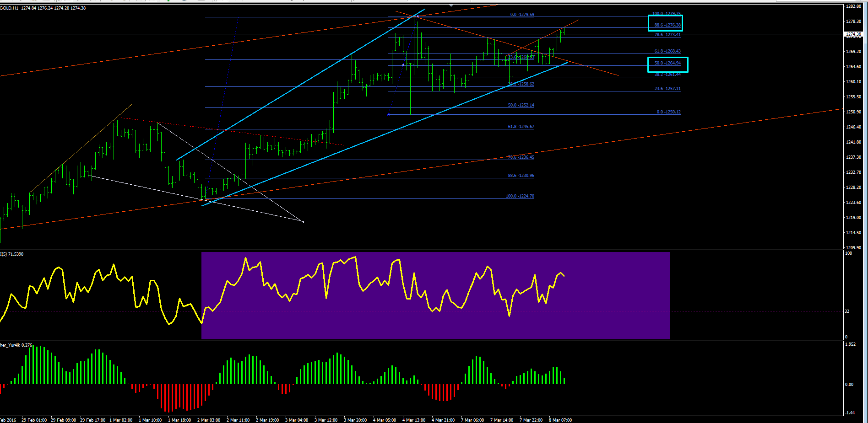The width and height of the screenshot is (868, 423).
Task: Click 1.952 on the histogram scale
Action: click(850, 344)
